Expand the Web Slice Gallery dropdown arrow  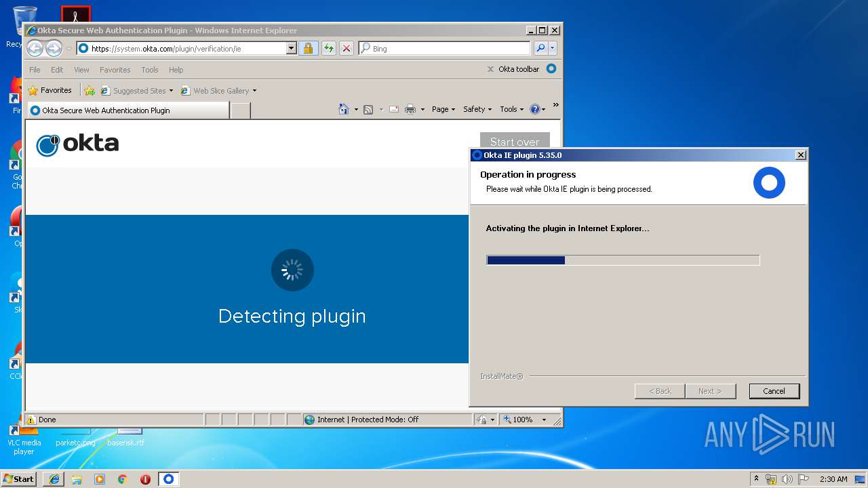pos(255,91)
